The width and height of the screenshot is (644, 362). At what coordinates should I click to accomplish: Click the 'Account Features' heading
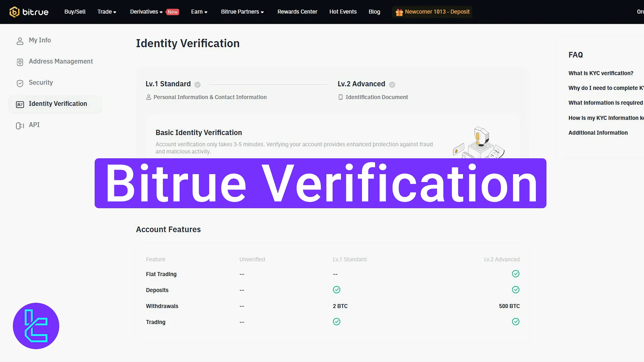point(168,229)
